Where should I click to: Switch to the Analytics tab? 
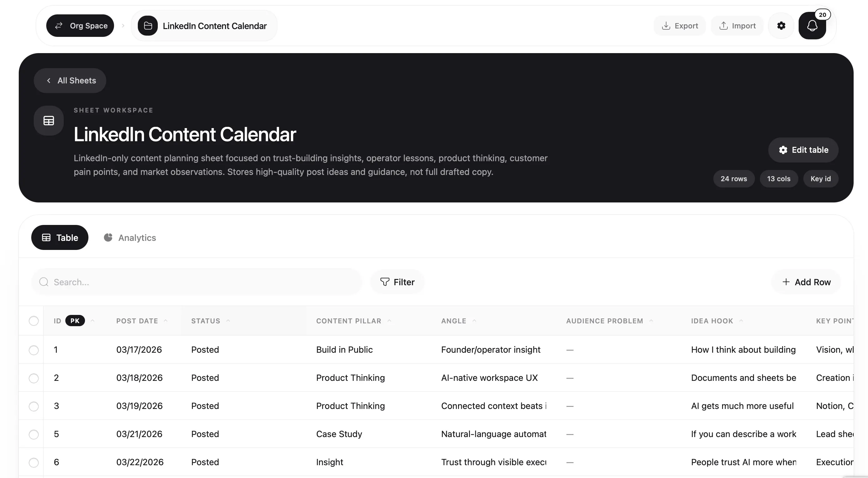[x=130, y=237]
